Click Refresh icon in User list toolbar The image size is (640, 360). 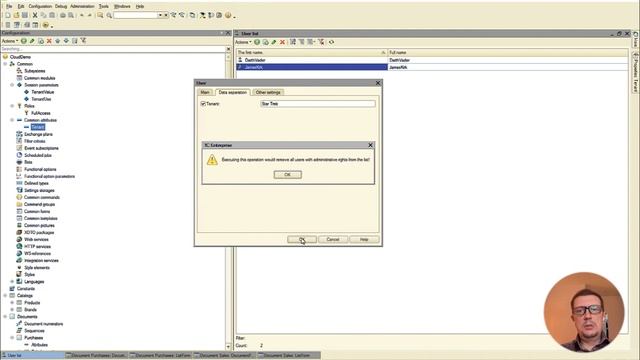(331, 42)
